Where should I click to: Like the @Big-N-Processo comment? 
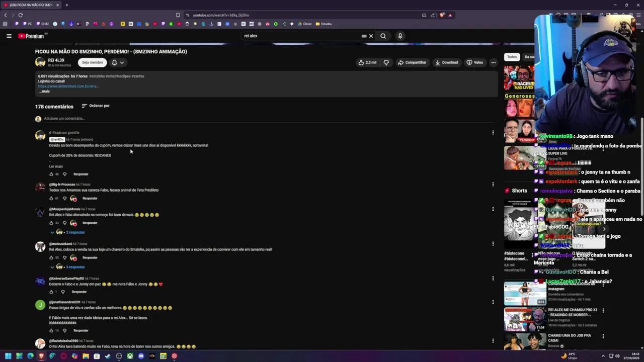(x=51, y=198)
